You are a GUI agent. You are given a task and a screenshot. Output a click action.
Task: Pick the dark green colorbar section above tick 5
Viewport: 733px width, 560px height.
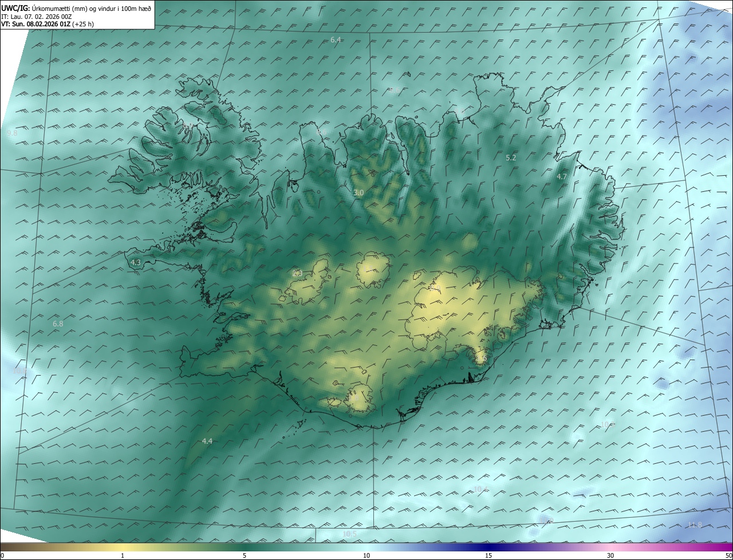coord(245,547)
